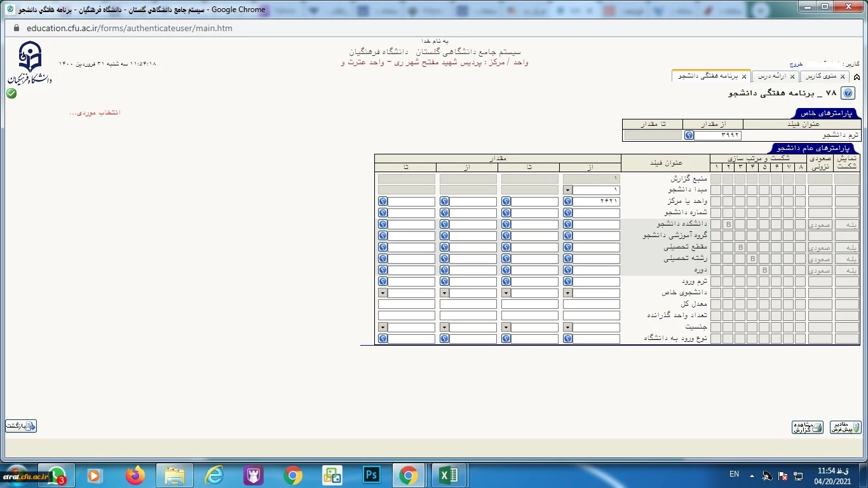Screen dimensions: 868x488
Task: Click the collapse chevron beside the tabs
Action: pyautogui.click(x=857, y=77)
